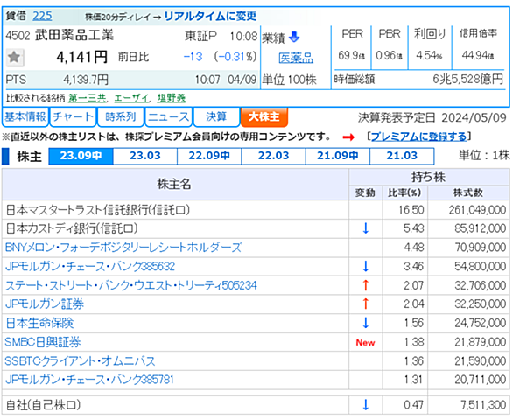513x420 pixels.
Task: Select the 23.03 period tab
Action: coord(145,156)
